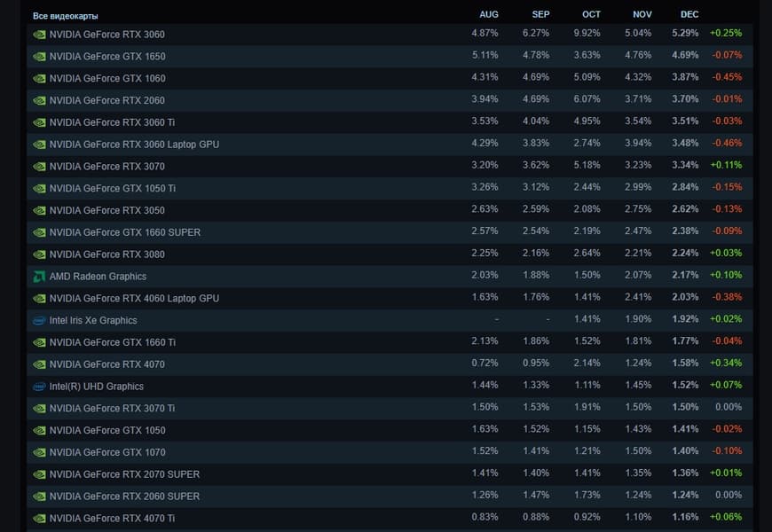Click the OCT column header

coord(591,14)
